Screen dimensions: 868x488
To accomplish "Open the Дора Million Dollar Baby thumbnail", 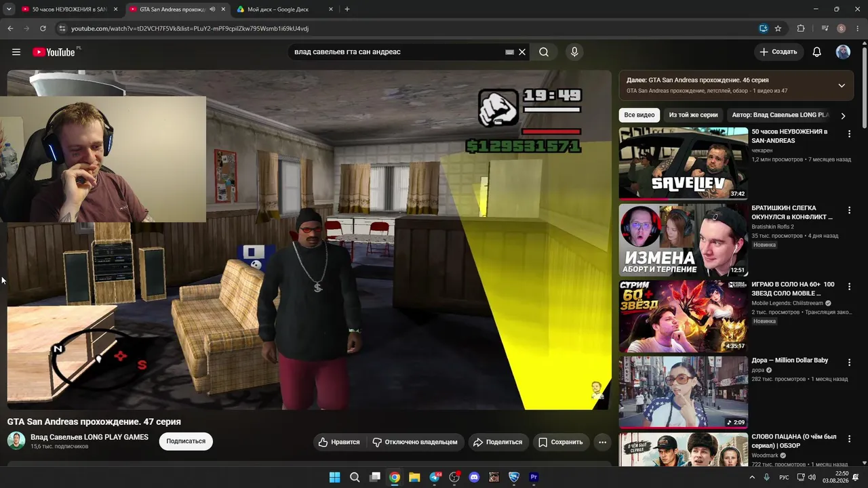I will coord(684,392).
